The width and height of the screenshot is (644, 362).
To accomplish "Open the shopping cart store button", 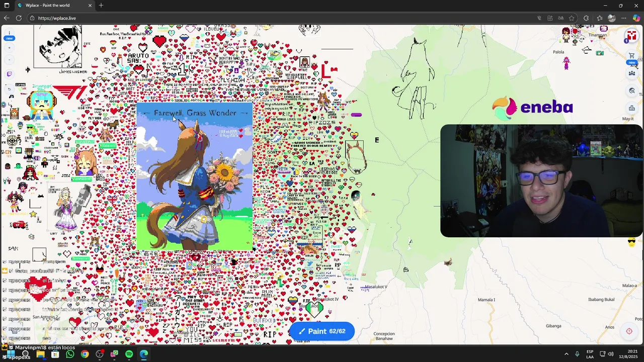I will 632,56.
